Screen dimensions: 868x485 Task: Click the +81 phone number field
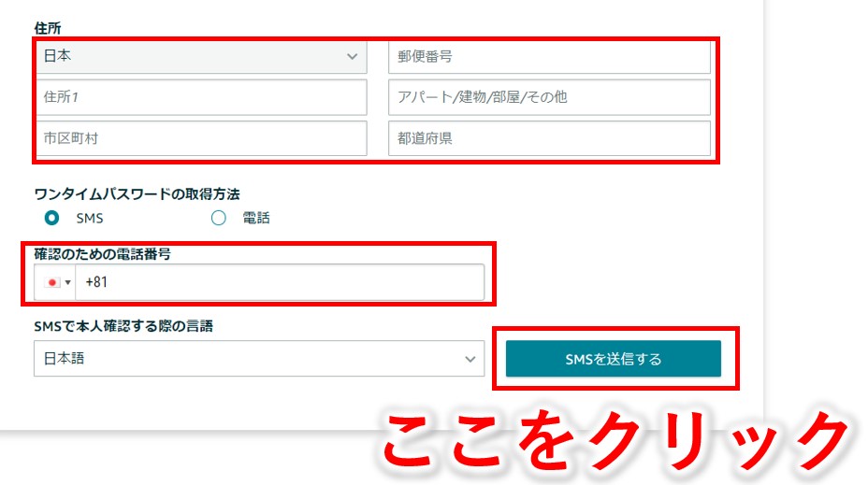coord(280,282)
